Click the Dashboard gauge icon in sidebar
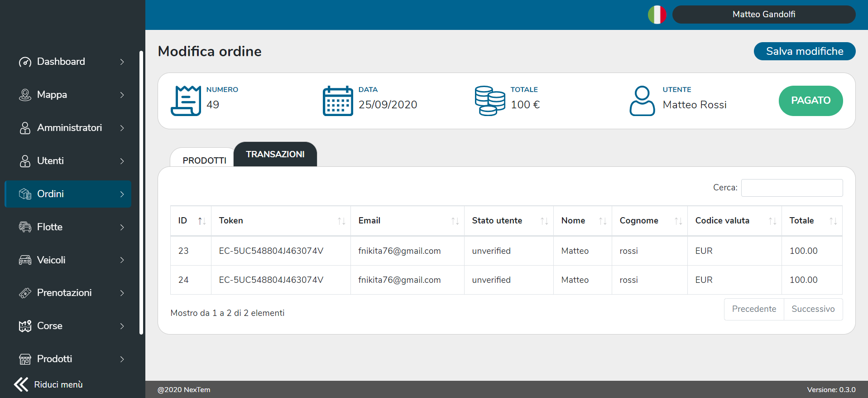 (25, 62)
